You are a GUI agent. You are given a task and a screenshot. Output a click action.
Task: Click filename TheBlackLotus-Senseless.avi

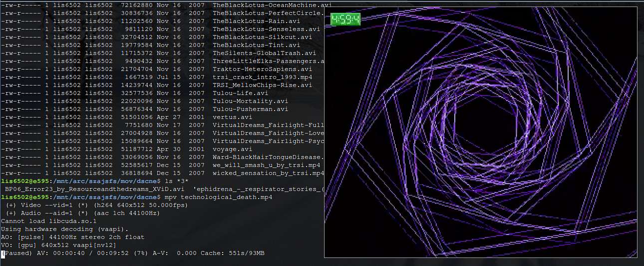[267, 29]
